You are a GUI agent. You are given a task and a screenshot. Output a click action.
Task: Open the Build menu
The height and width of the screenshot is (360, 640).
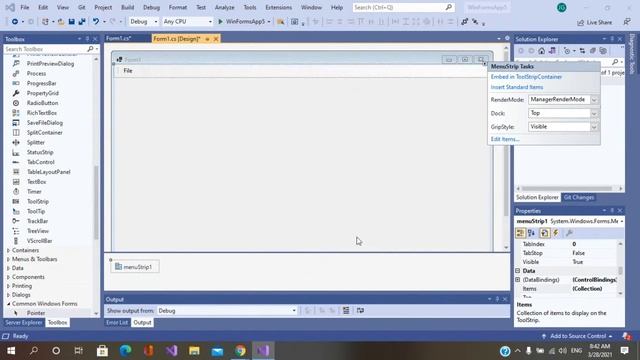(127, 7)
